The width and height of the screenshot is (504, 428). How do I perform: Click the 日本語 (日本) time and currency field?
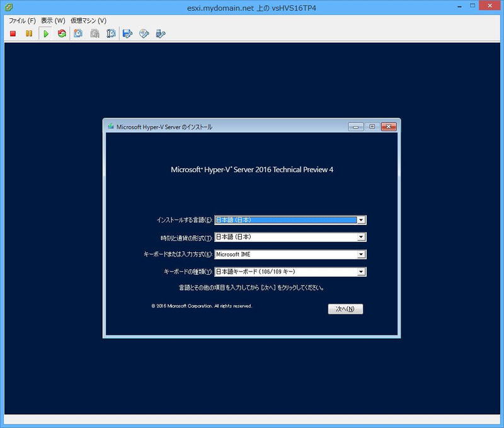click(x=290, y=237)
